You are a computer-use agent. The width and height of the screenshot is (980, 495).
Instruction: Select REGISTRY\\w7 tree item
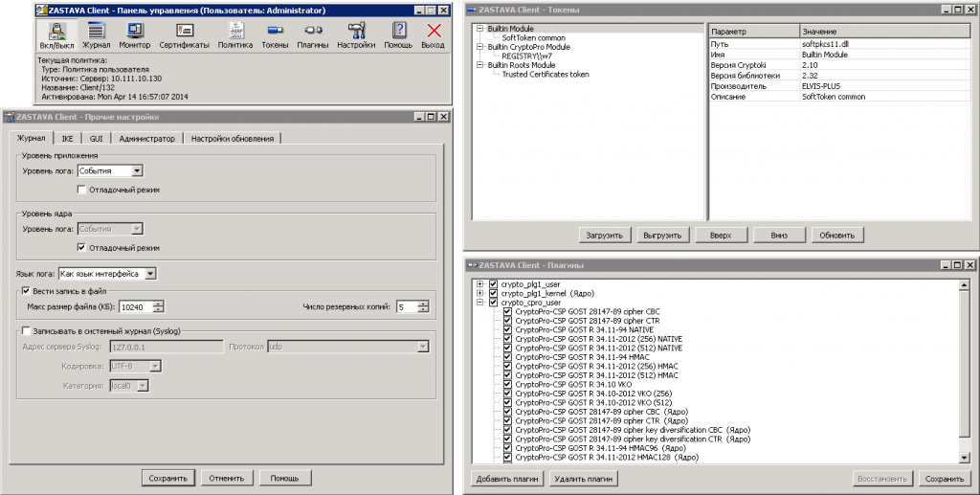pos(527,56)
